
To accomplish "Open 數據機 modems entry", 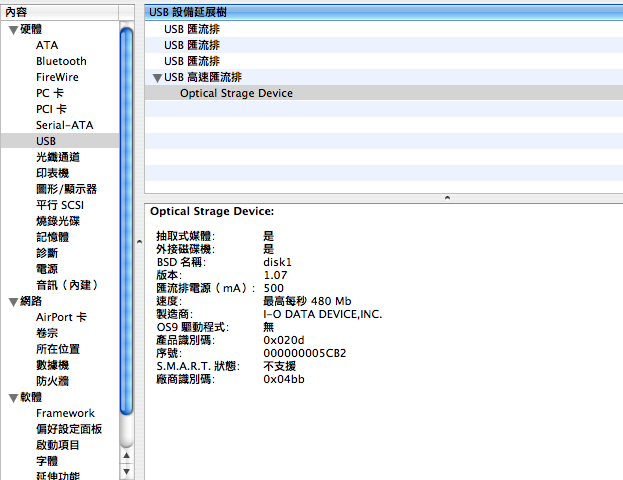I will click(52, 365).
